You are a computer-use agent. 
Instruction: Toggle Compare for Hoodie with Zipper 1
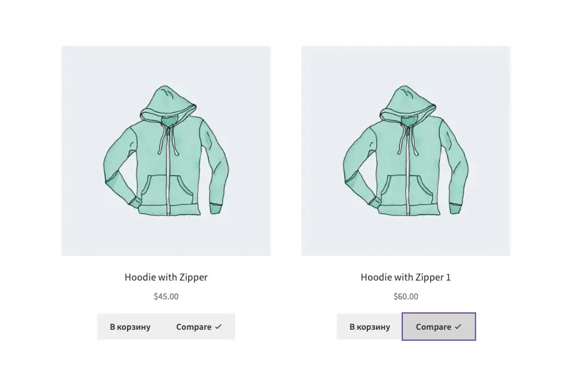pyautogui.click(x=439, y=327)
